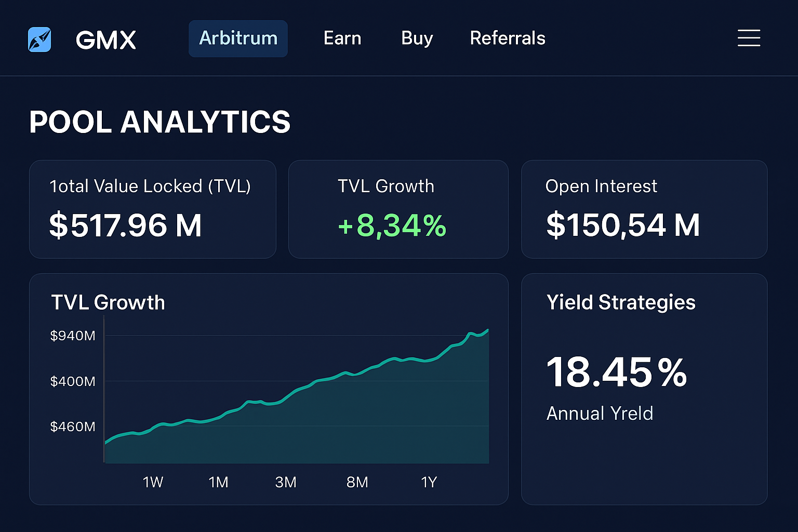Select the Arbitrum network selector
Image resolution: width=798 pixels, height=532 pixels.
(x=238, y=38)
